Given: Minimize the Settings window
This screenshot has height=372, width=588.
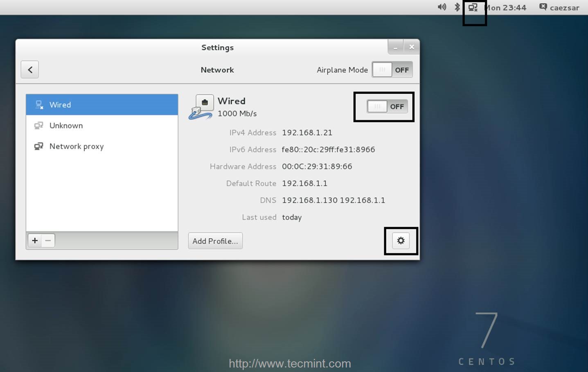Looking at the screenshot, I should click(395, 47).
